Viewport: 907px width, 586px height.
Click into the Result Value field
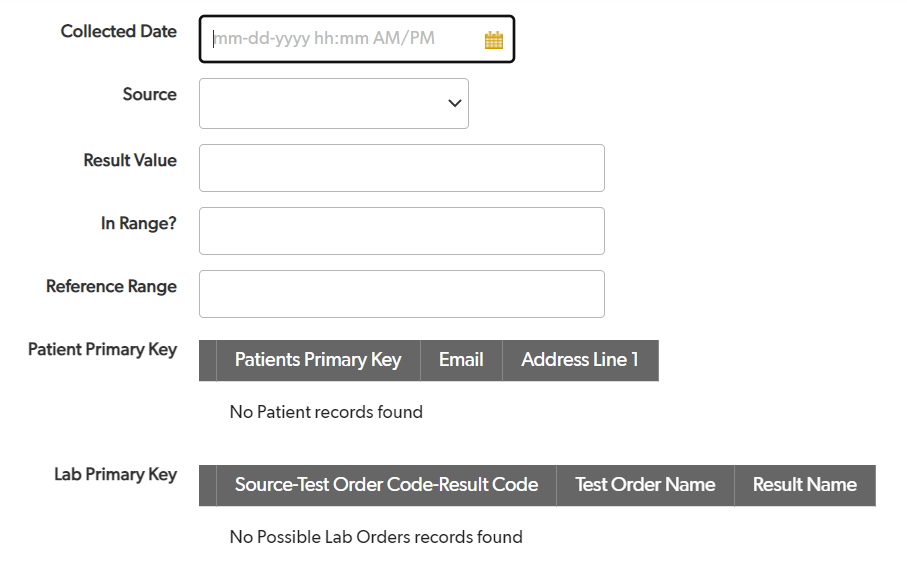pos(402,168)
